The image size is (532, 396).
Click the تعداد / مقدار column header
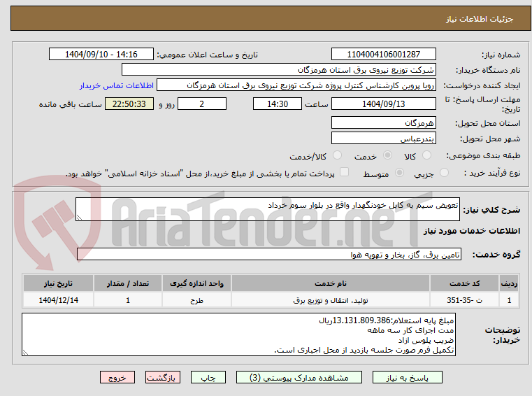click(x=128, y=283)
